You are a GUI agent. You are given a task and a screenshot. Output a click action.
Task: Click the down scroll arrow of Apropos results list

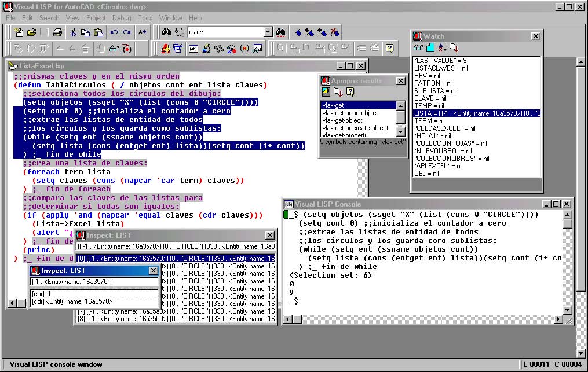click(400, 131)
